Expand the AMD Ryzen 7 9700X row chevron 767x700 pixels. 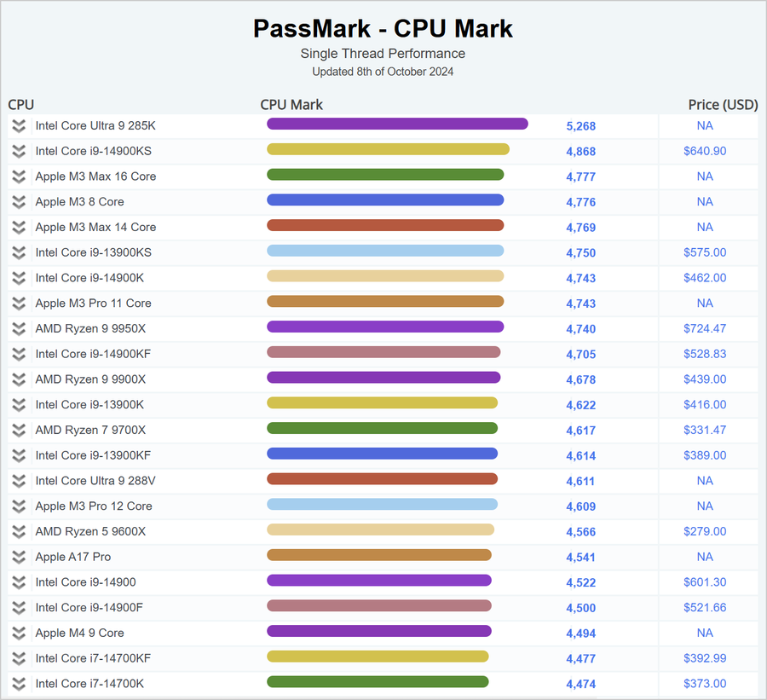tap(19, 431)
